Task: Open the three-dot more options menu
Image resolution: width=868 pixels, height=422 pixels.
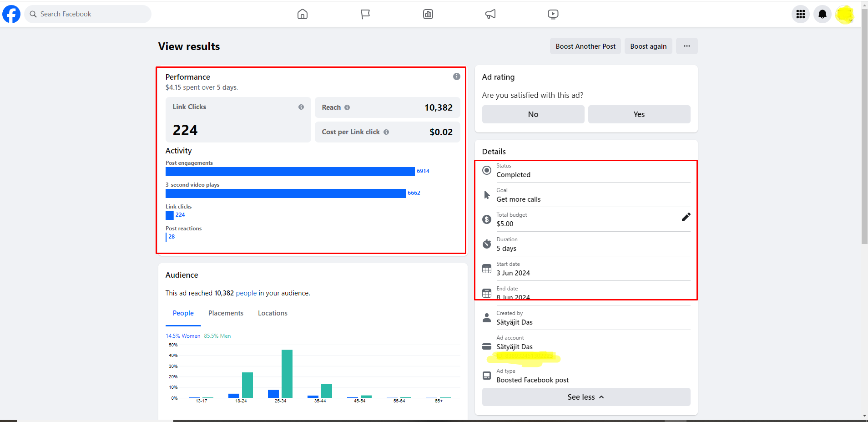Action: (x=686, y=46)
